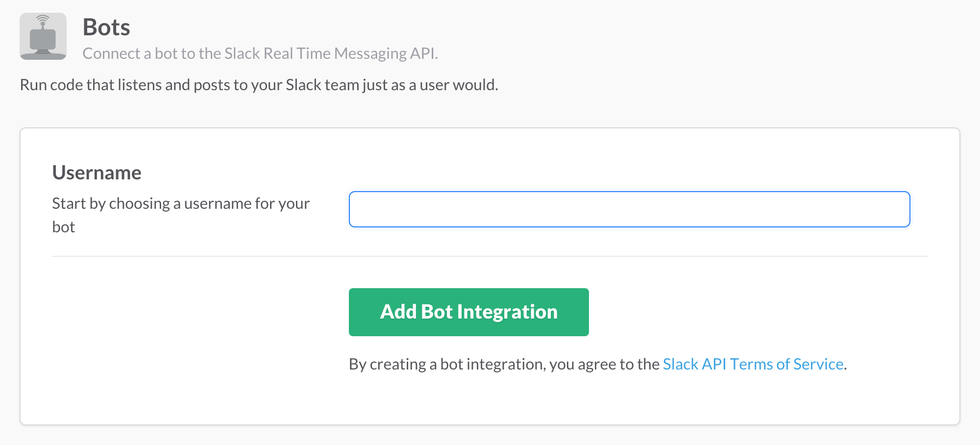Viewport: 980px width, 445px height.
Task: Click the word "bot" under the Username helper text
Action: point(64,227)
